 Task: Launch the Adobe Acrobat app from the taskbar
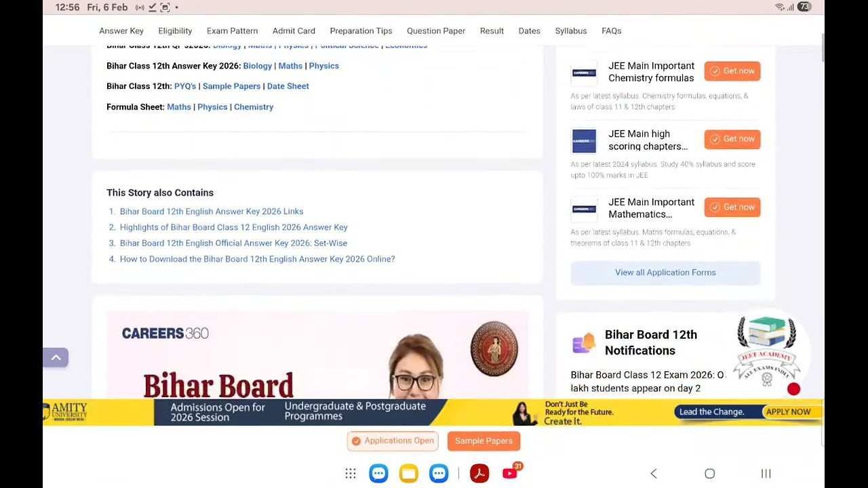tap(479, 473)
